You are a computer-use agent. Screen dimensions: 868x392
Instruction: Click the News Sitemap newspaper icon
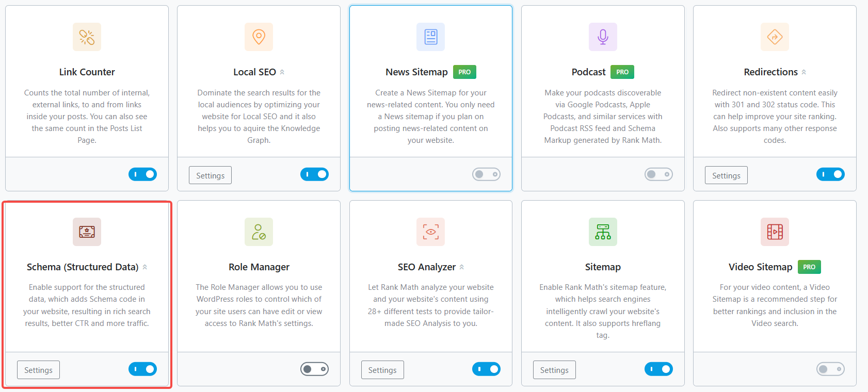pyautogui.click(x=430, y=37)
